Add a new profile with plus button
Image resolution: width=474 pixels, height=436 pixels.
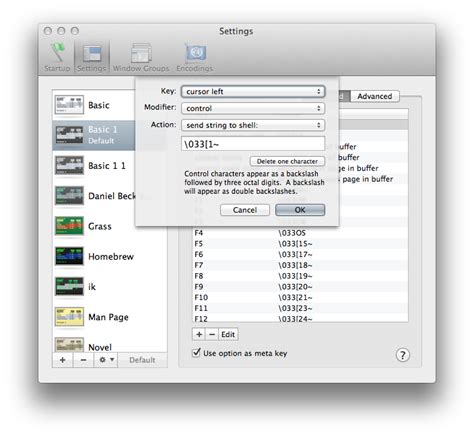(x=62, y=360)
